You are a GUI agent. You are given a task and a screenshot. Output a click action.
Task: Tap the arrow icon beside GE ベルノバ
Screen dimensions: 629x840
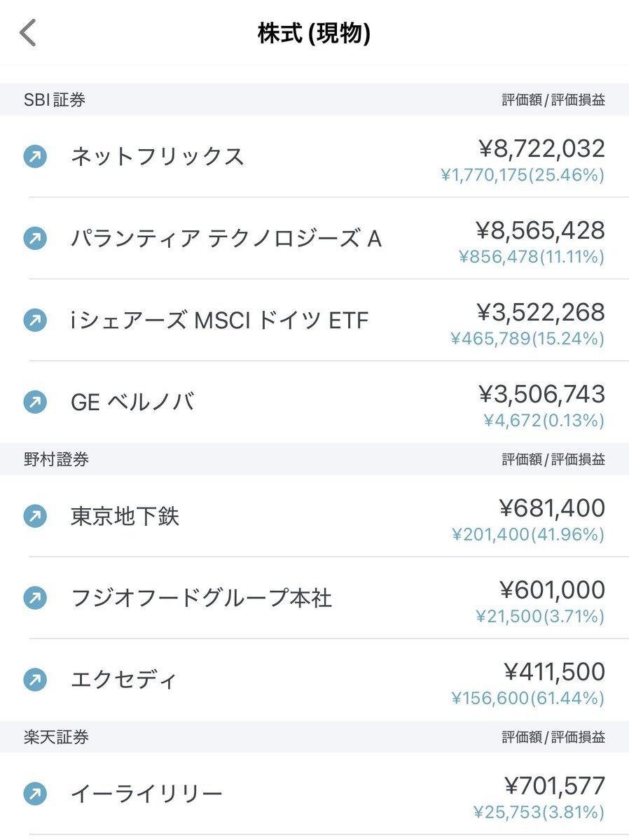tap(35, 402)
